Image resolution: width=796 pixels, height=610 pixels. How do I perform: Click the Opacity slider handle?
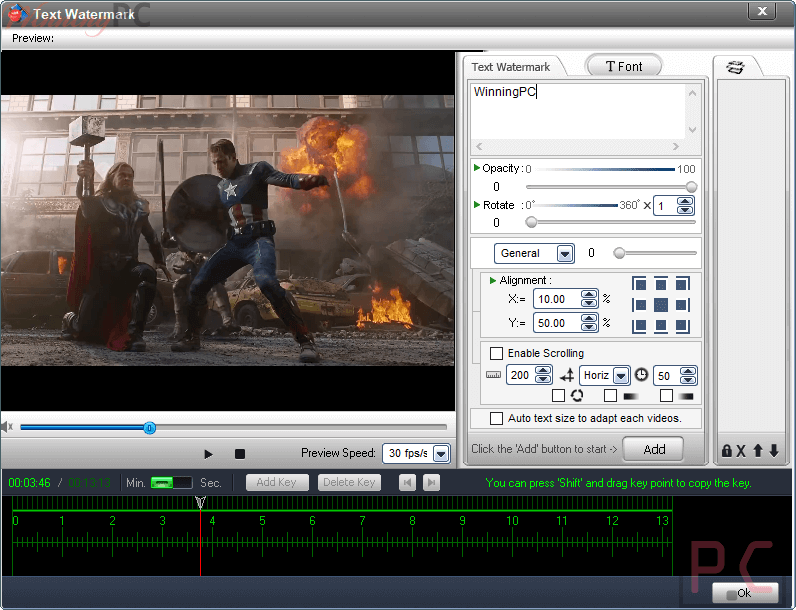coord(691,186)
